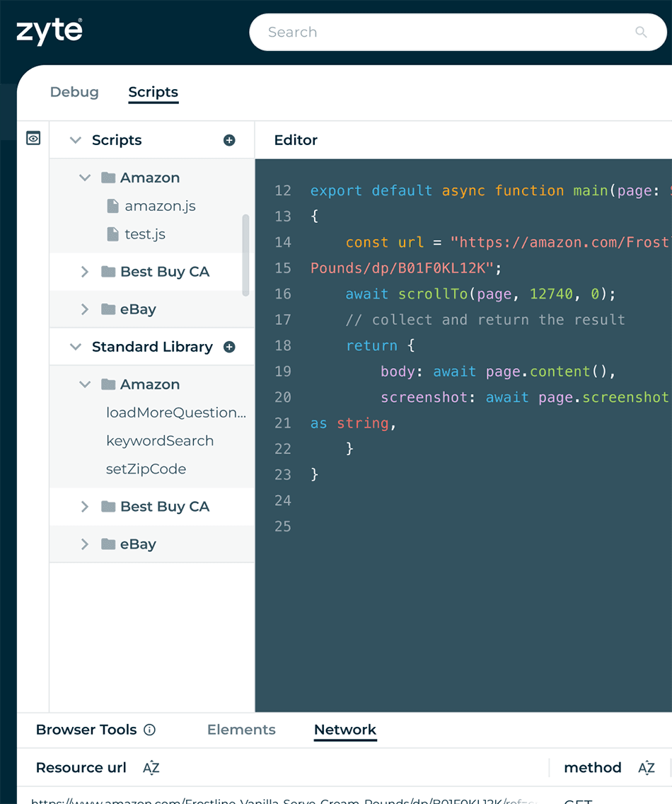Expand eBay folder in Standard Library
Viewport: 672px width, 804px height.
coord(85,544)
